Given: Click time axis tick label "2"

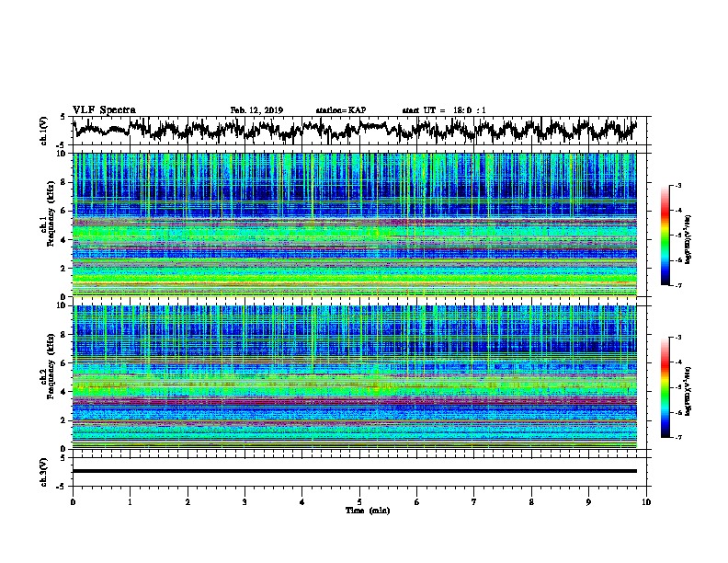Looking at the screenshot, I should (x=188, y=502).
